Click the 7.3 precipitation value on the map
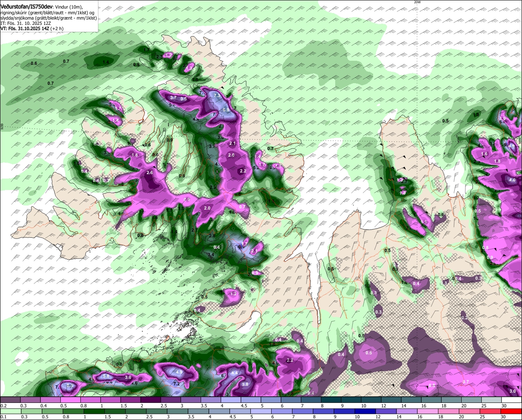This screenshot has height=420, width=522. tap(217, 95)
